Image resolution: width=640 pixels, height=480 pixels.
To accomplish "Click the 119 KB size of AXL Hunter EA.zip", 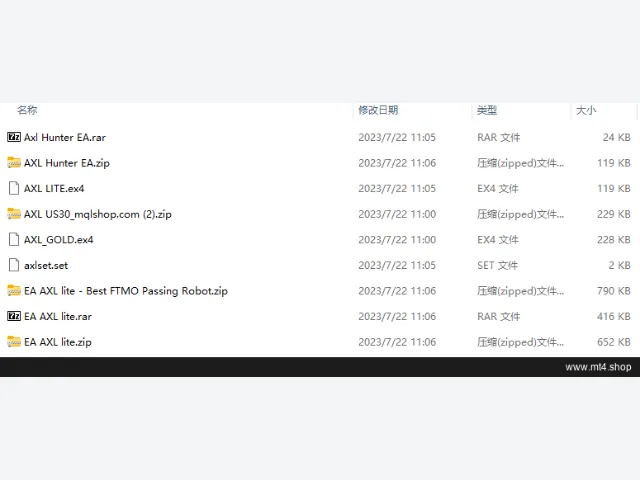I will tap(613, 163).
